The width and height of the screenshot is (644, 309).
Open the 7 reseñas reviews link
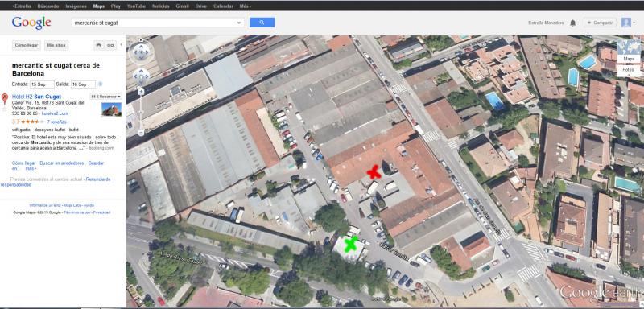56,122
